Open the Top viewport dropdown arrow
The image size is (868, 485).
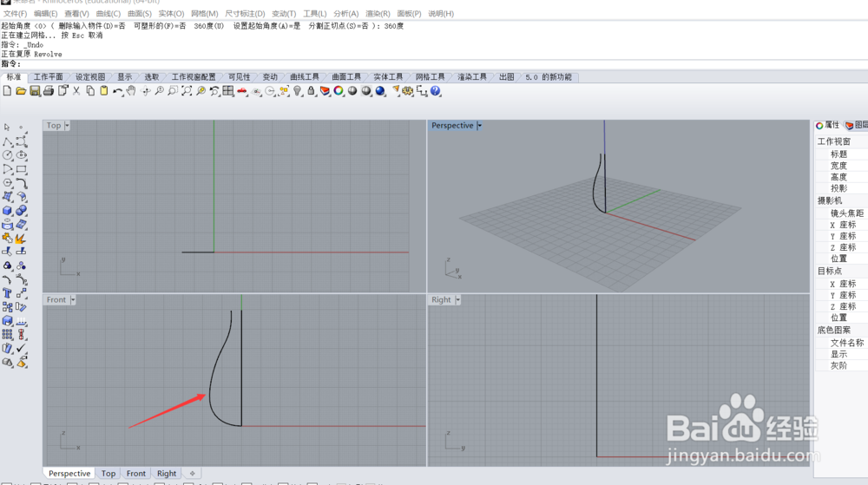pos(67,126)
